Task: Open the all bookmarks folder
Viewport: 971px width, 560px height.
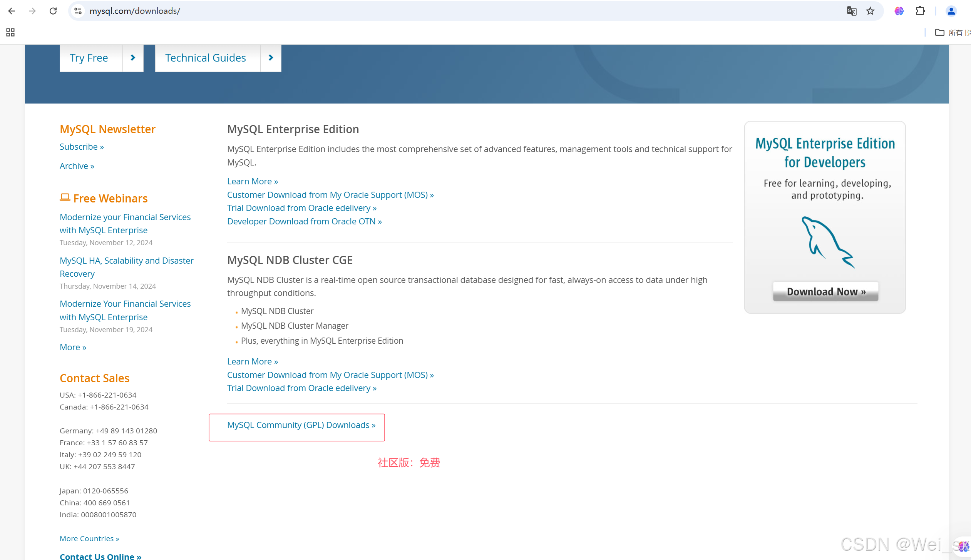Action: pyautogui.click(x=953, y=33)
